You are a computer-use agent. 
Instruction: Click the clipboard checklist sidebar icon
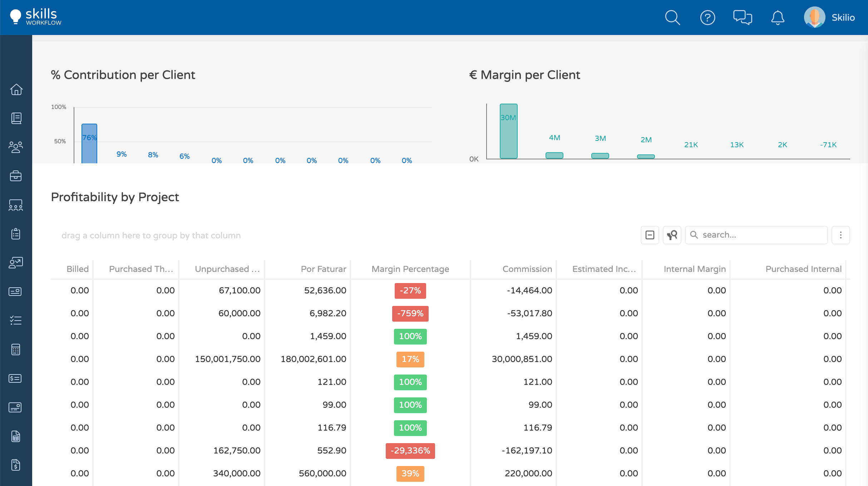16,234
